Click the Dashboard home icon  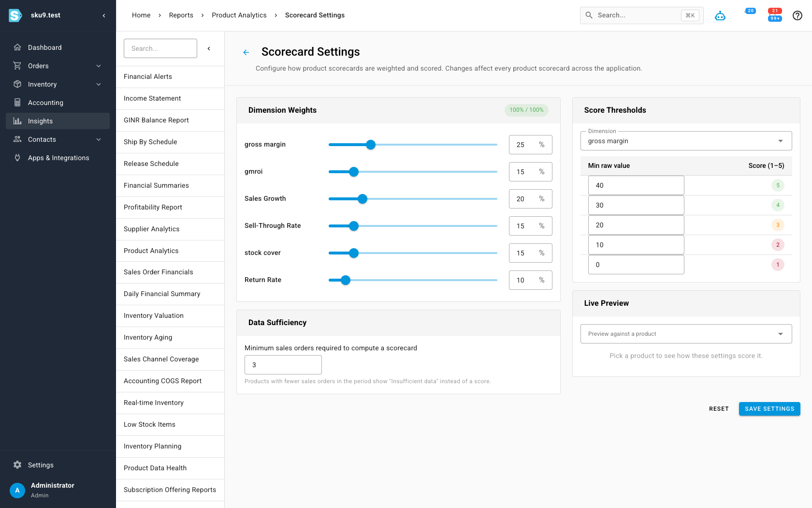click(x=17, y=47)
